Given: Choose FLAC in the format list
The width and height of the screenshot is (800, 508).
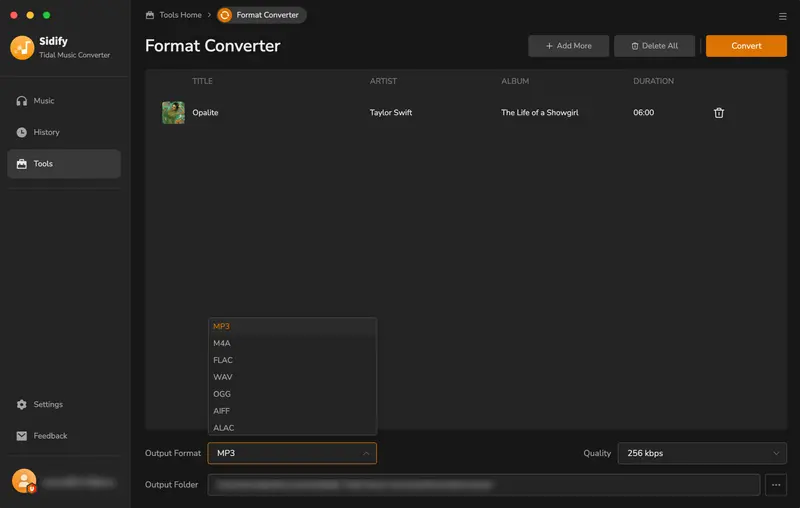Looking at the screenshot, I should (292, 360).
